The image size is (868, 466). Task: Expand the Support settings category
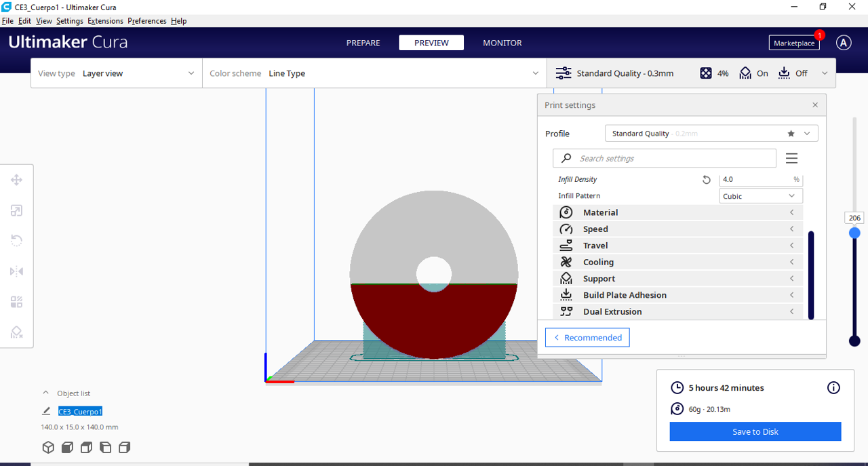(x=677, y=279)
